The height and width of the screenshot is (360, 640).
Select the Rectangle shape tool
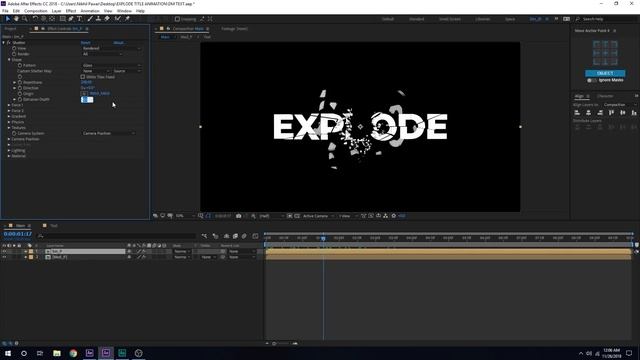click(x=62, y=19)
